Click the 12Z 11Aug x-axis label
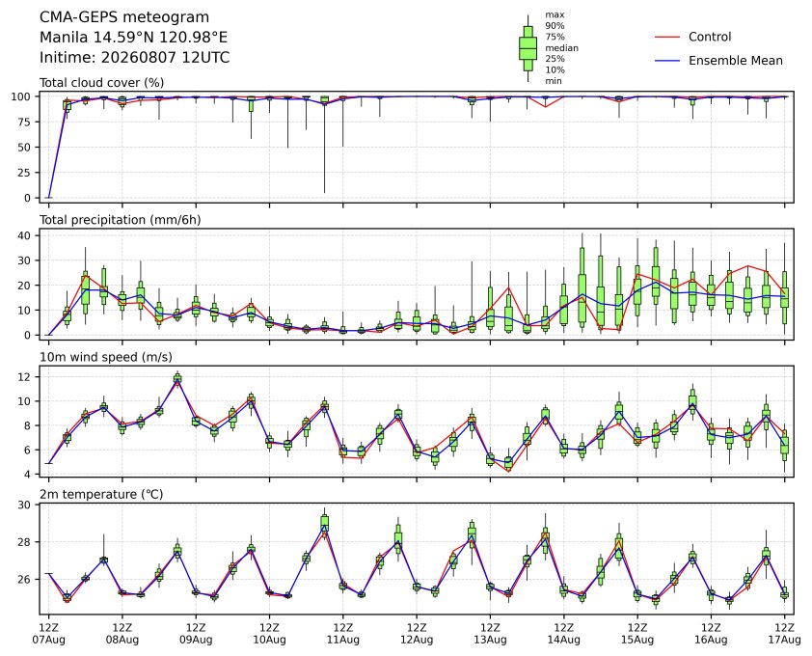The width and height of the screenshot is (812, 656). (x=342, y=633)
